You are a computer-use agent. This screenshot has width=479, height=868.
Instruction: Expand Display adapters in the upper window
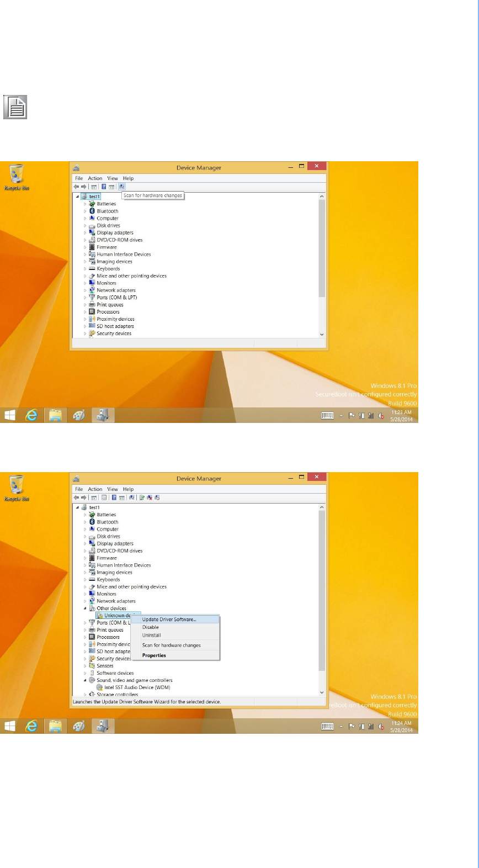click(x=85, y=233)
